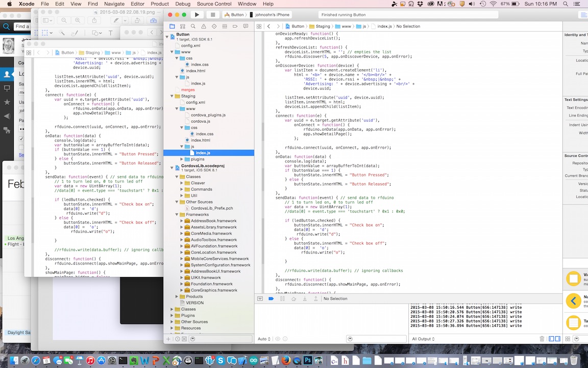Select johncohn's iPhone as destination

272,15
